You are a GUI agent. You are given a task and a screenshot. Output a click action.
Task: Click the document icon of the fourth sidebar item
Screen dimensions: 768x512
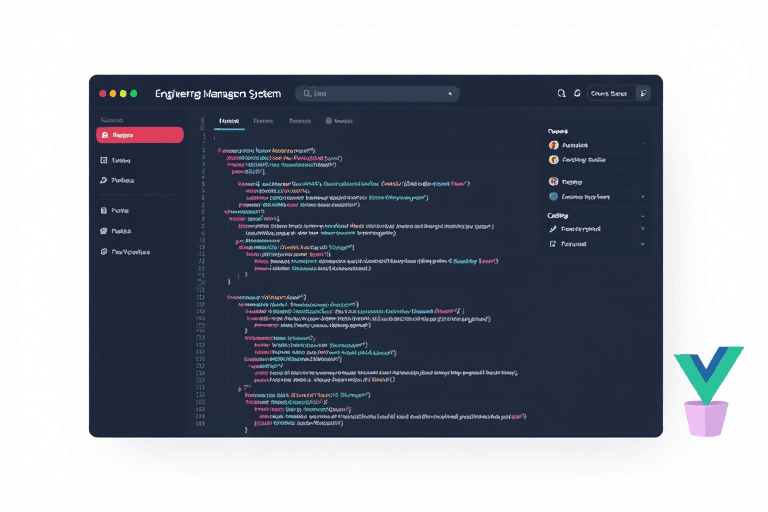pos(104,211)
